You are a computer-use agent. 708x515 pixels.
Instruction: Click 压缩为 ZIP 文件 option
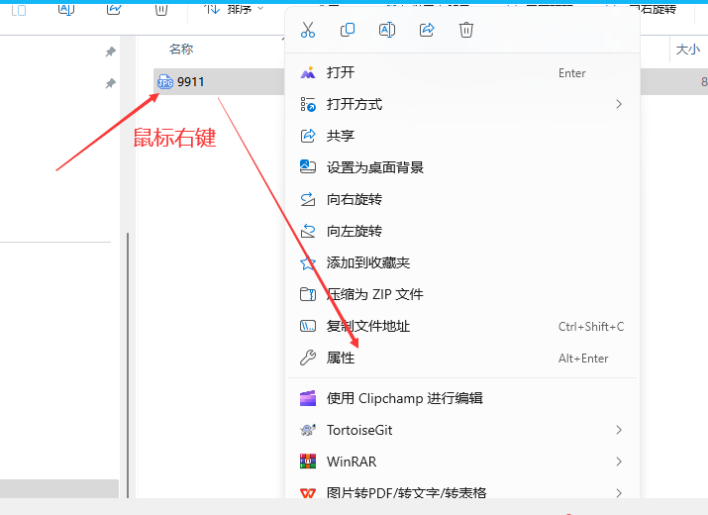point(375,294)
